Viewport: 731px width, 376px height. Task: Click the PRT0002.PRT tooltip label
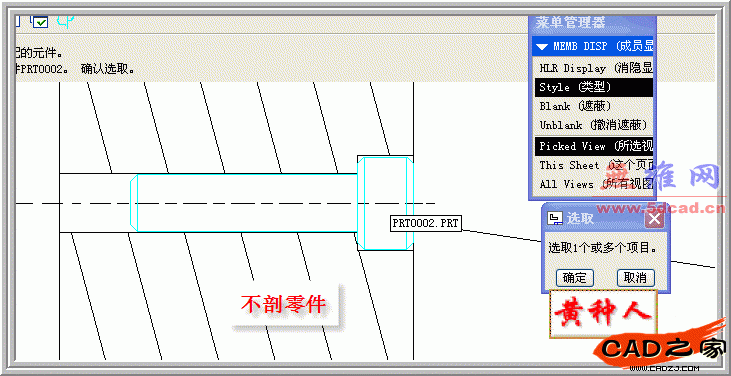426,223
